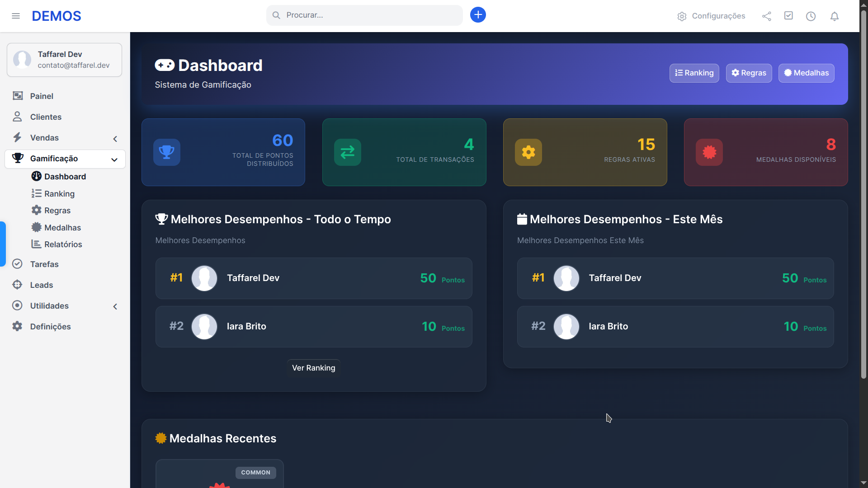Open the Leads section icon

coord(17,285)
